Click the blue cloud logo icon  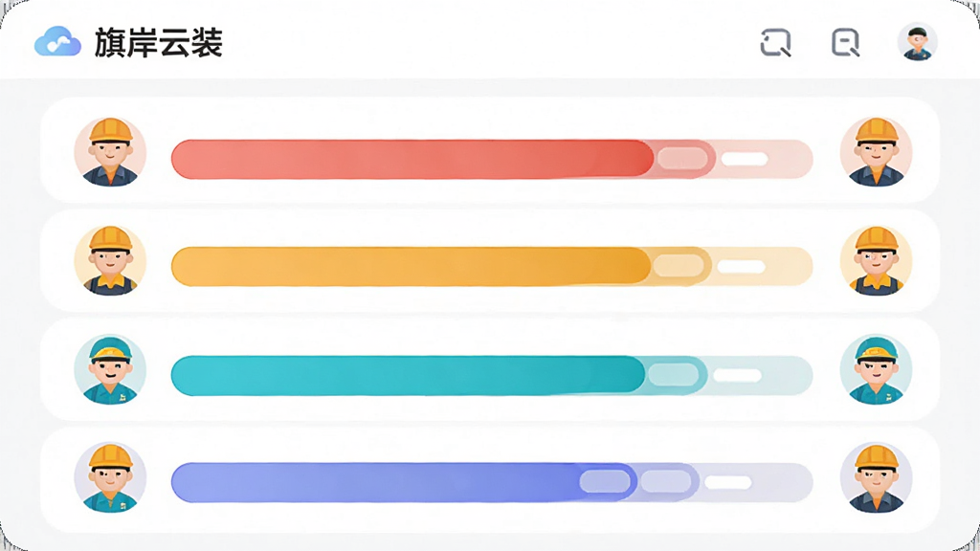[57, 42]
